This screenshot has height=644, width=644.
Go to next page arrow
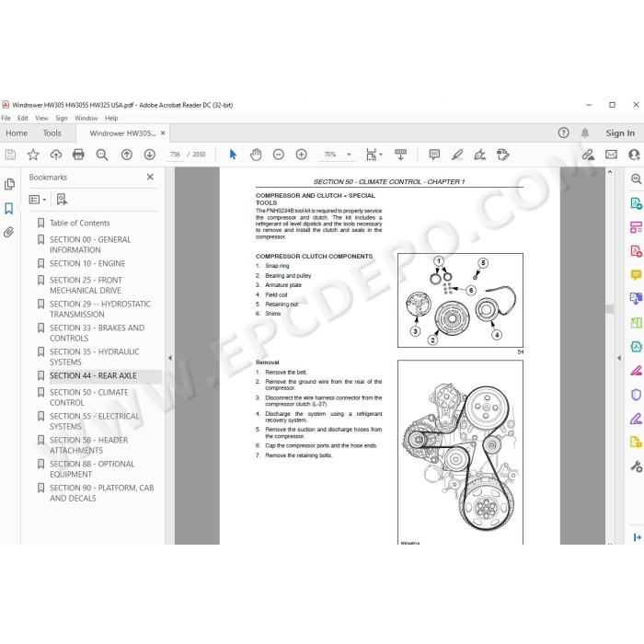[149, 155]
